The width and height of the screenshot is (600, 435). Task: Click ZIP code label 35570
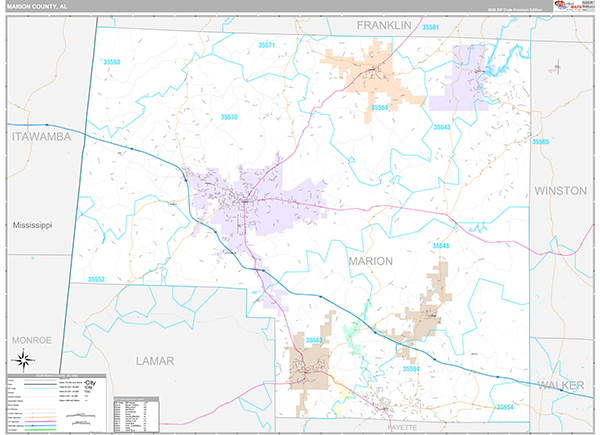229,117
